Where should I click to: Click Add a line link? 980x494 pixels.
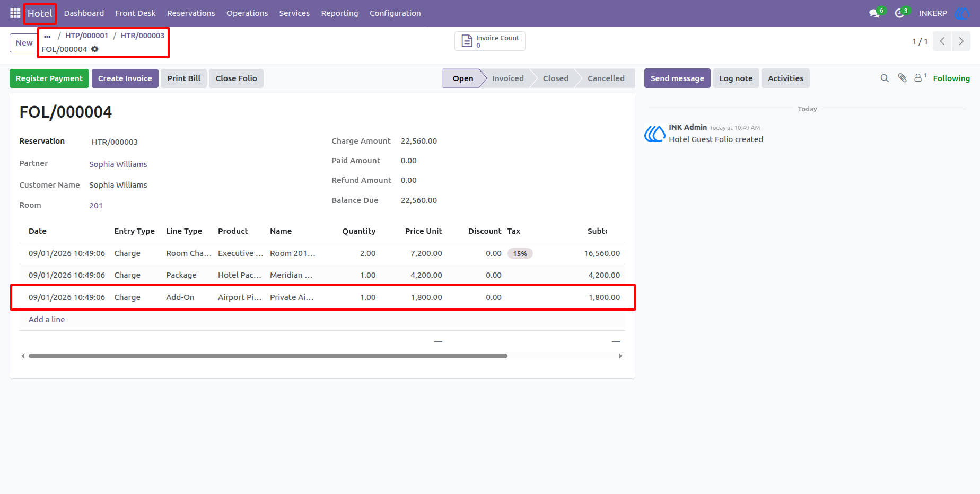[x=47, y=320]
